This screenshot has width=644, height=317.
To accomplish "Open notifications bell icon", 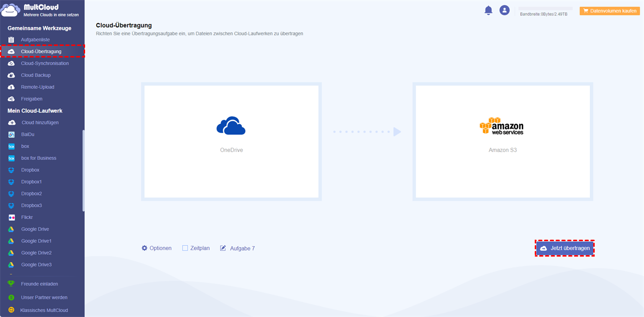I will (488, 10).
